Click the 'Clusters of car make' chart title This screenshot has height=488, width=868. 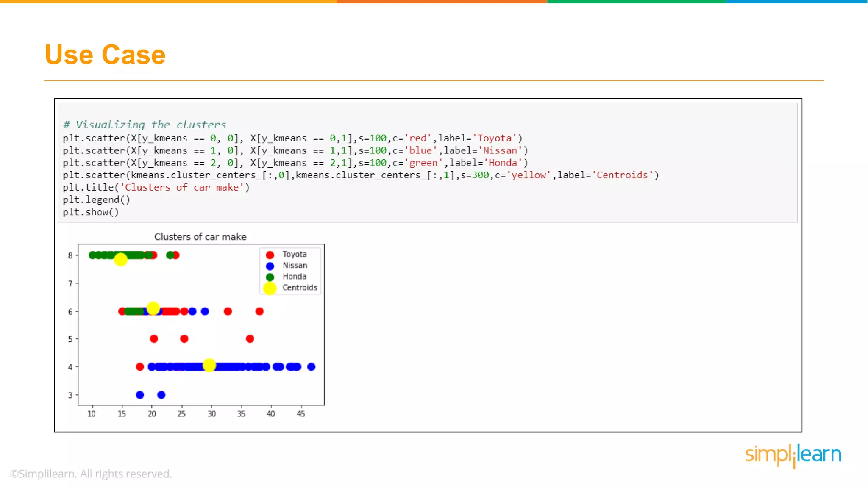(200, 237)
